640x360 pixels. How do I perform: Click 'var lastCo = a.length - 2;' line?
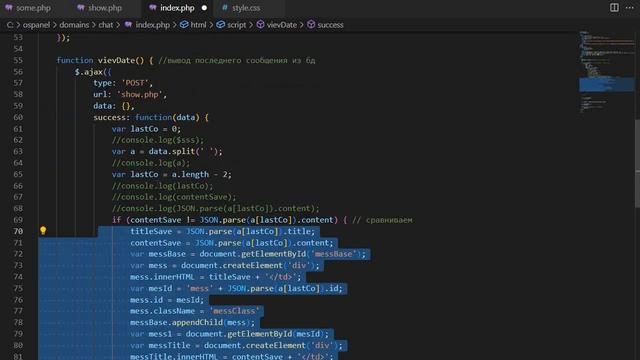[171, 174]
